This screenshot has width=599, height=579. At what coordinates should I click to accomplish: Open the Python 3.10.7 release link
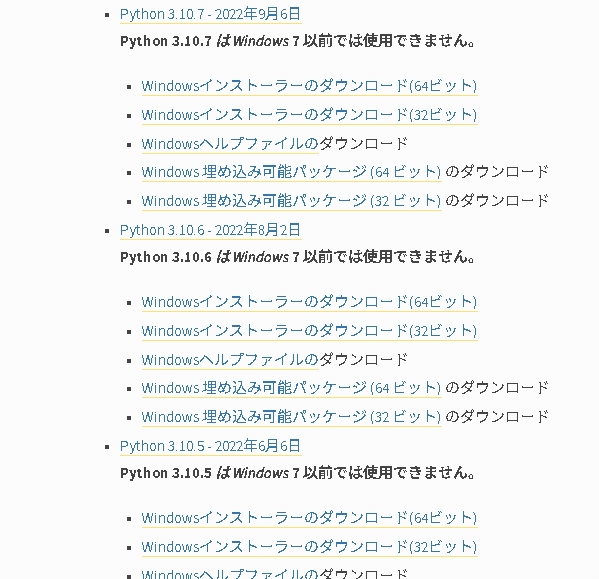[x=210, y=15]
